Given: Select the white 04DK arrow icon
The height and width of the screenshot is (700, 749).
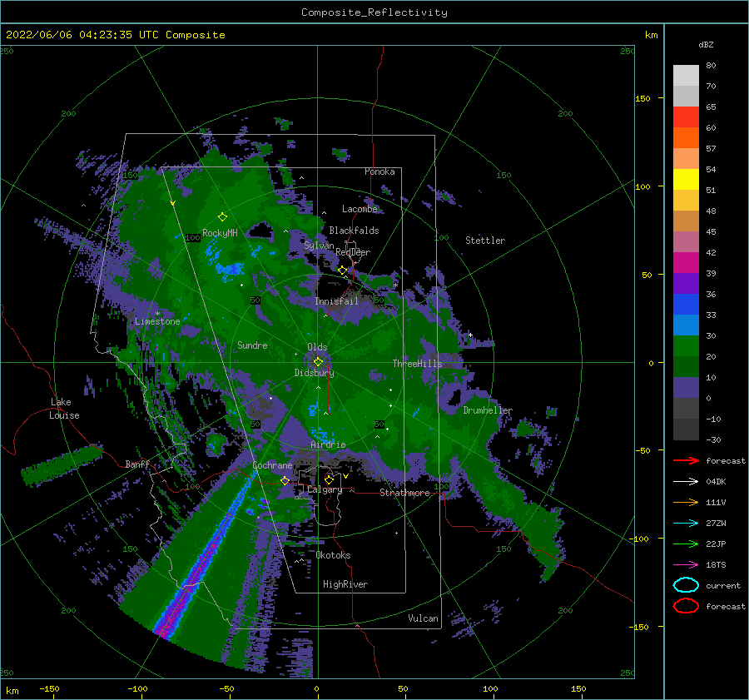Looking at the screenshot, I should point(686,482).
